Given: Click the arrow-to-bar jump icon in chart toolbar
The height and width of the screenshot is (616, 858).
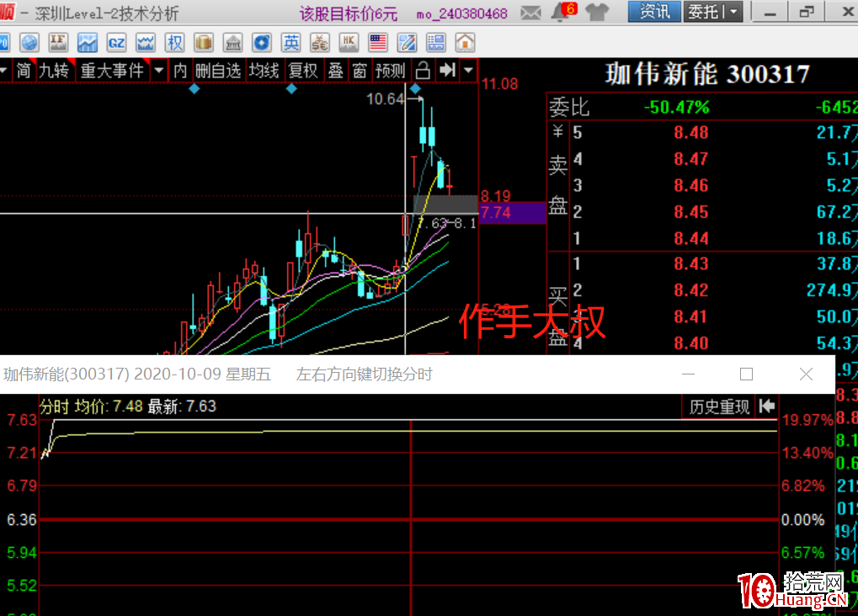Looking at the screenshot, I should (448, 70).
